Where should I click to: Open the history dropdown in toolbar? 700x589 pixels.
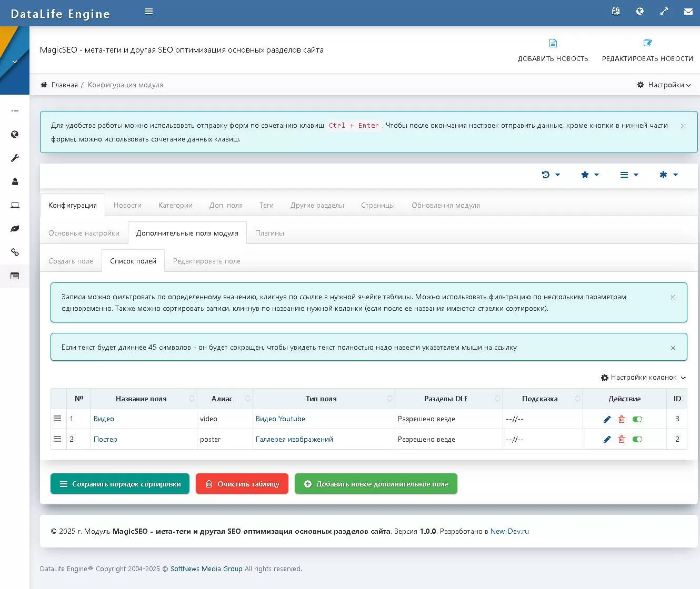(x=551, y=175)
